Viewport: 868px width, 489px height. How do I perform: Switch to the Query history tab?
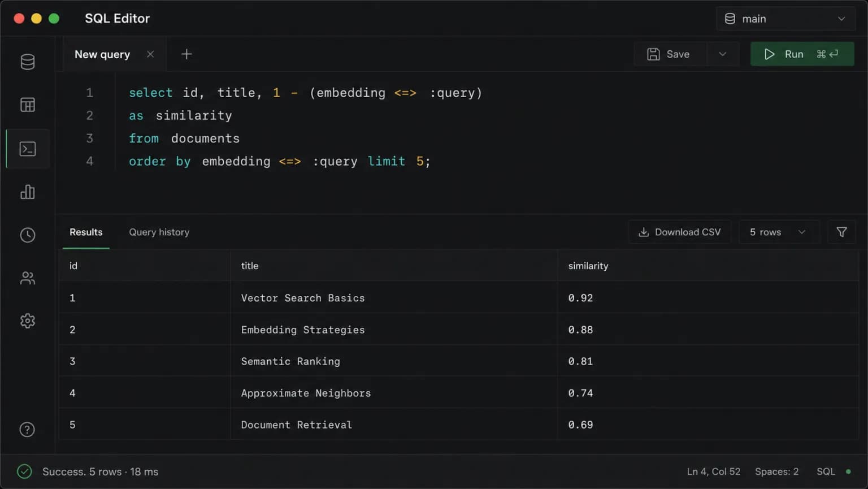coord(159,232)
